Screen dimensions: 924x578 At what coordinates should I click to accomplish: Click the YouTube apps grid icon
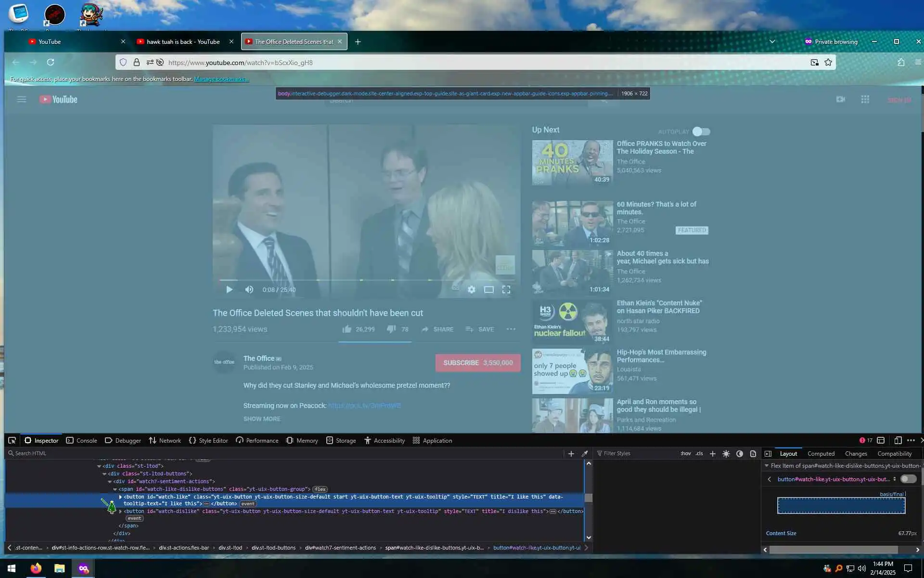[865, 99]
